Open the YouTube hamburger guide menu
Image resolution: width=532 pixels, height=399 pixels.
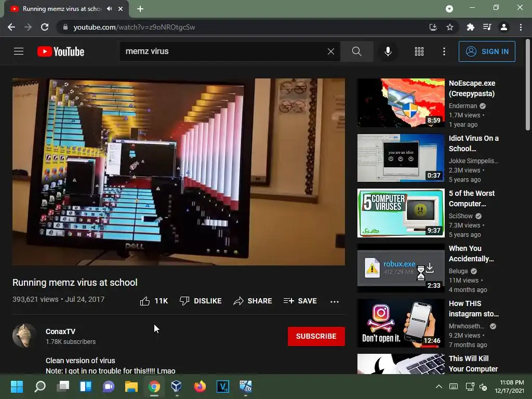19,51
